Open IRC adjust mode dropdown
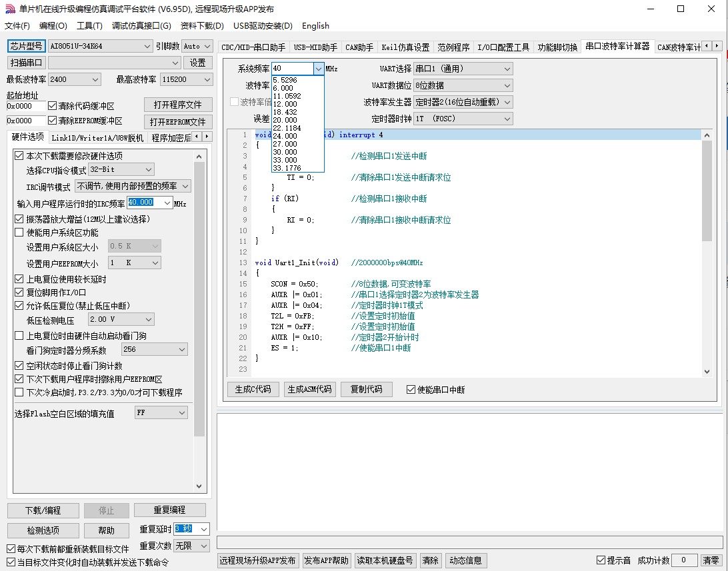728x571 pixels. click(132, 187)
